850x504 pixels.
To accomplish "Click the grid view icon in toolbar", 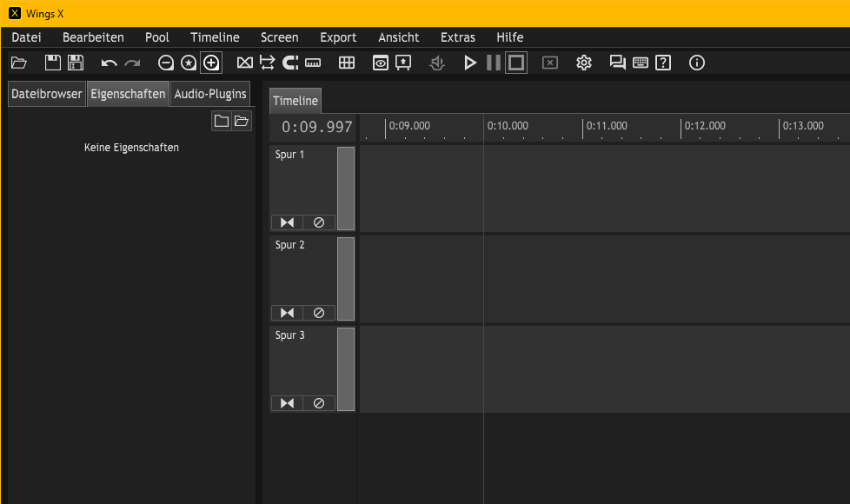I will click(347, 63).
